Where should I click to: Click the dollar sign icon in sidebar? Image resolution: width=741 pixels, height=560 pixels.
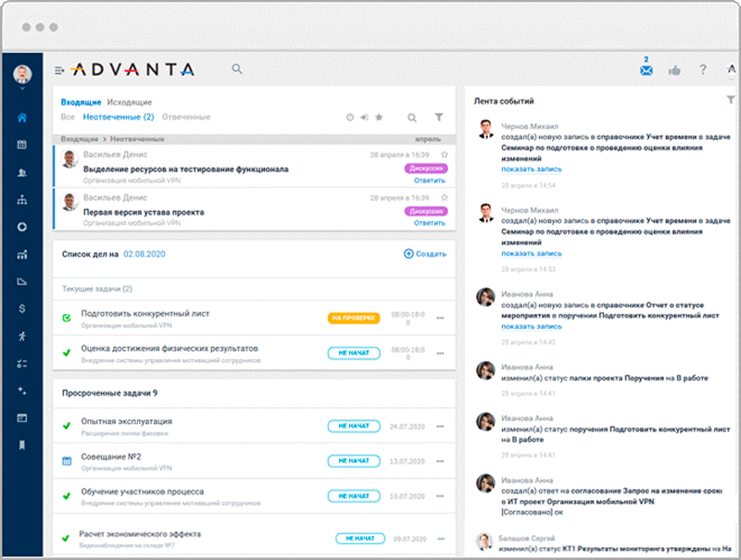pos(22,308)
